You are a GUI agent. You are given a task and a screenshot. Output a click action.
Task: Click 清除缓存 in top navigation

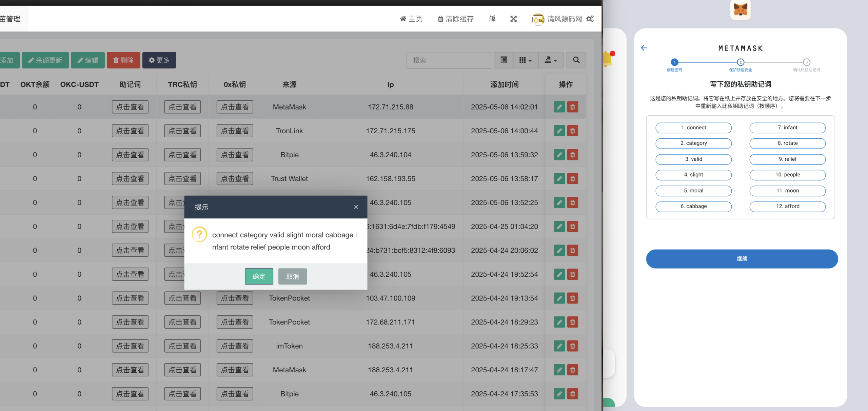(x=455, y=19)
